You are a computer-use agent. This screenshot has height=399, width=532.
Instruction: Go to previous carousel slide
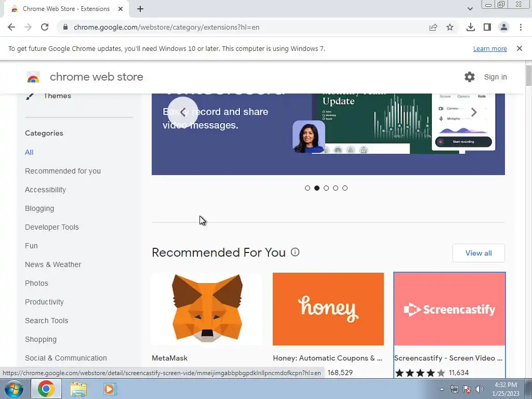coord(183,112)
